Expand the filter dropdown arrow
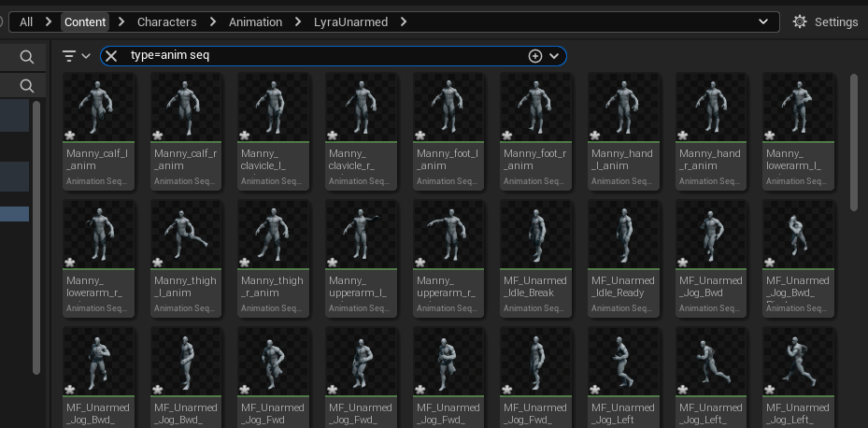868x428 pixels. (x=86, y=56)
